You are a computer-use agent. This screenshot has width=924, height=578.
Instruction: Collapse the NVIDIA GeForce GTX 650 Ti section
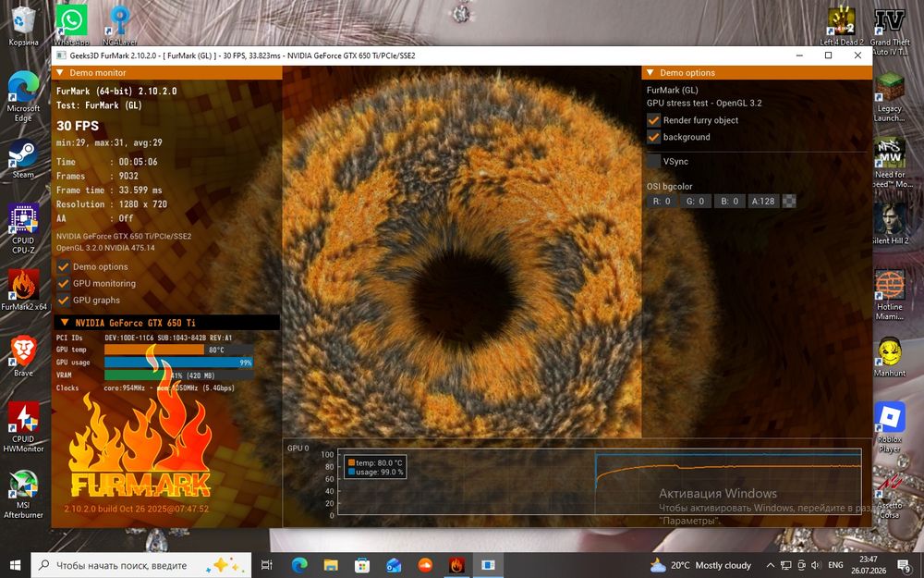[x=166, y=323]
